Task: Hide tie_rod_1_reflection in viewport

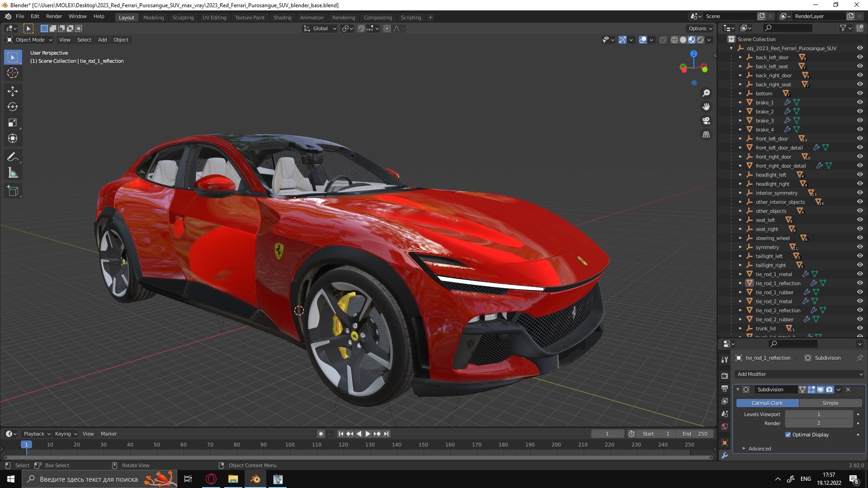Action: click(860, 283)
